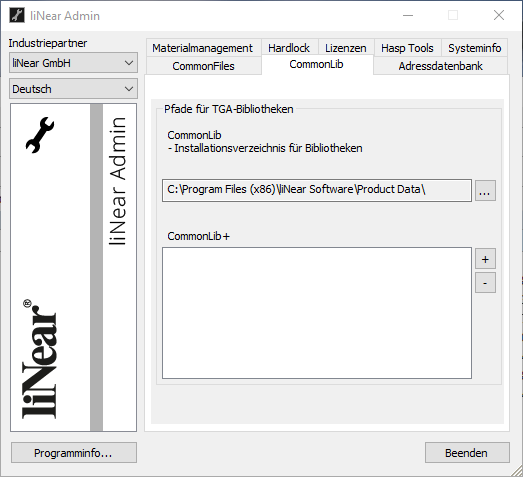Select the CommonLib tab
523x477 pixels.
pos(317,64)
